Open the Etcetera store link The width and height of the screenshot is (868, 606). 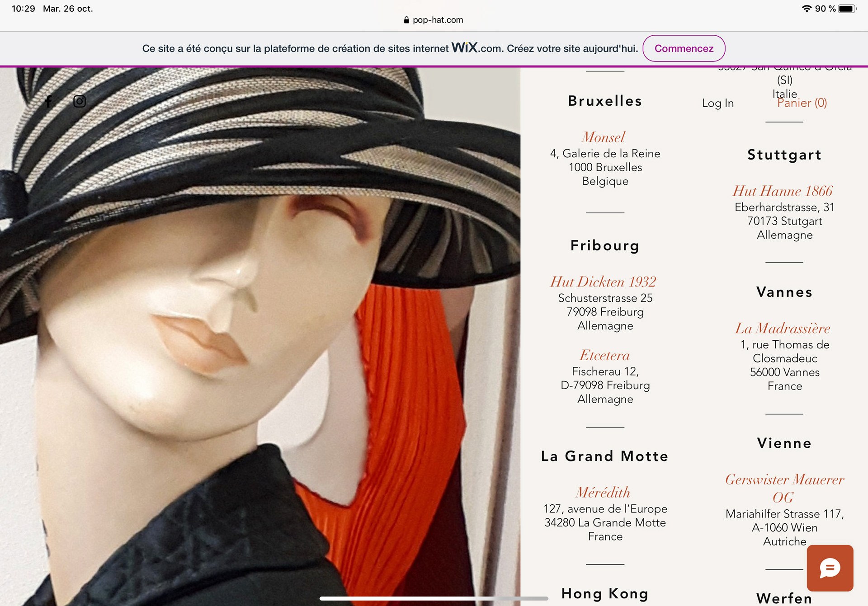pyautogui.click(x=605, y=355)
